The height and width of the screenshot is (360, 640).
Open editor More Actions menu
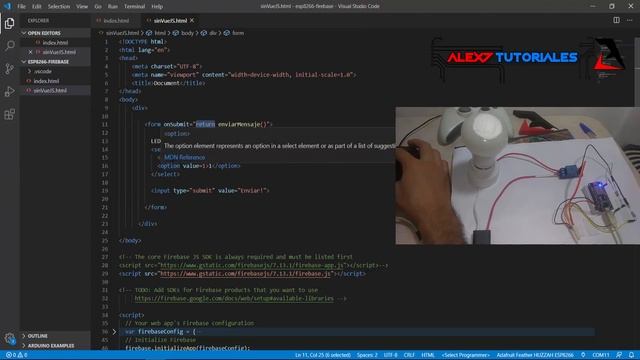(629, 20)
